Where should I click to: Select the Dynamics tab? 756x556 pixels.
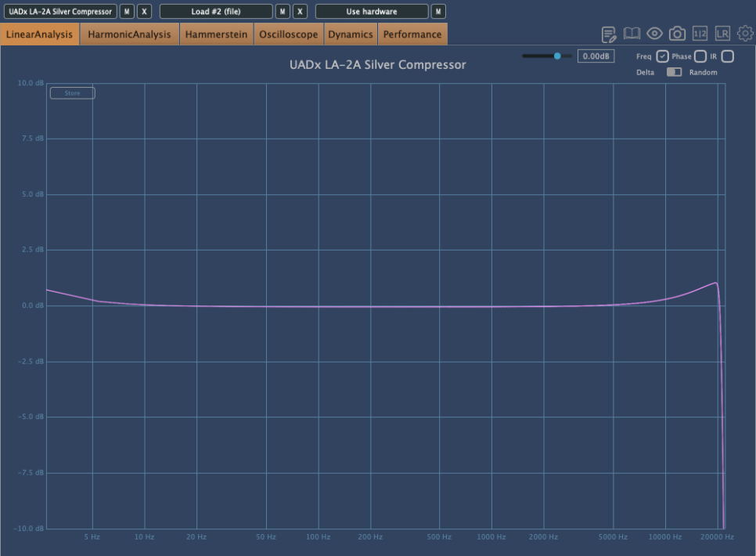tap(351, 34)
